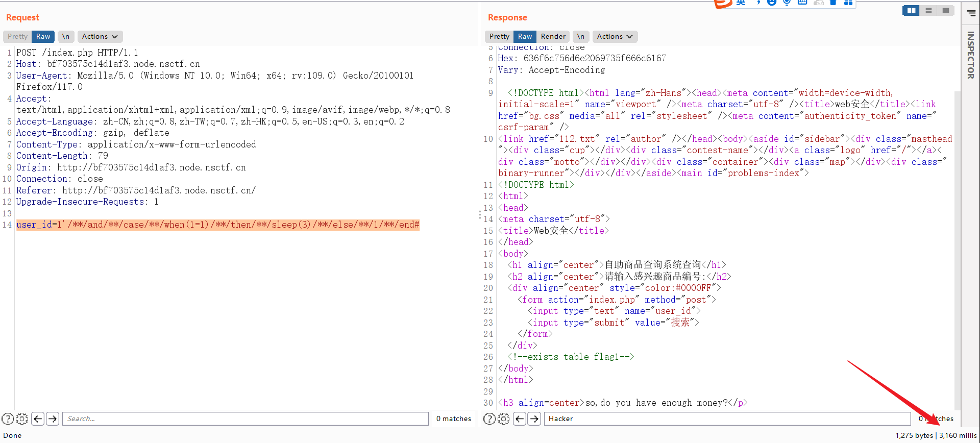This screenshot has height=443, width=980.
Task: Click the Content-Type header in Request
Action: pos(136,144)
